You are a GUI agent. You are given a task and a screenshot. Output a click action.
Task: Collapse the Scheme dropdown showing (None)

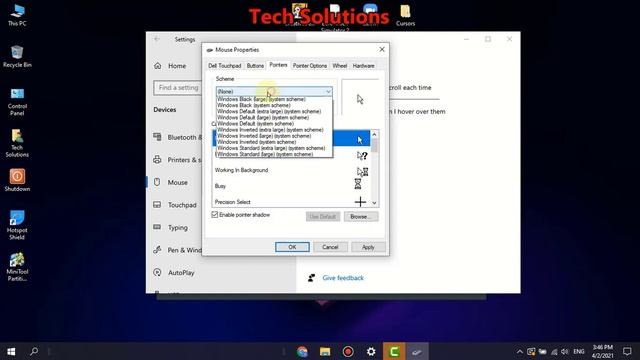tap(274, 91)
